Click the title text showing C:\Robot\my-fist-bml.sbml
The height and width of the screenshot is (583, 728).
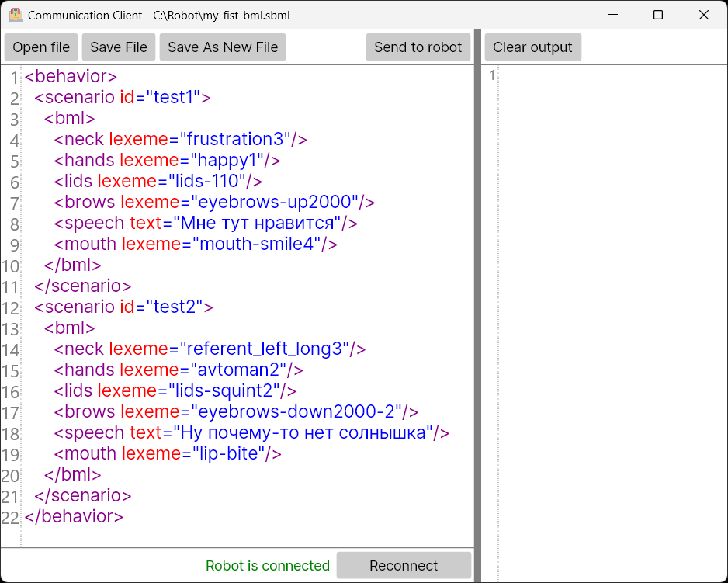click(x=221, y=16)
